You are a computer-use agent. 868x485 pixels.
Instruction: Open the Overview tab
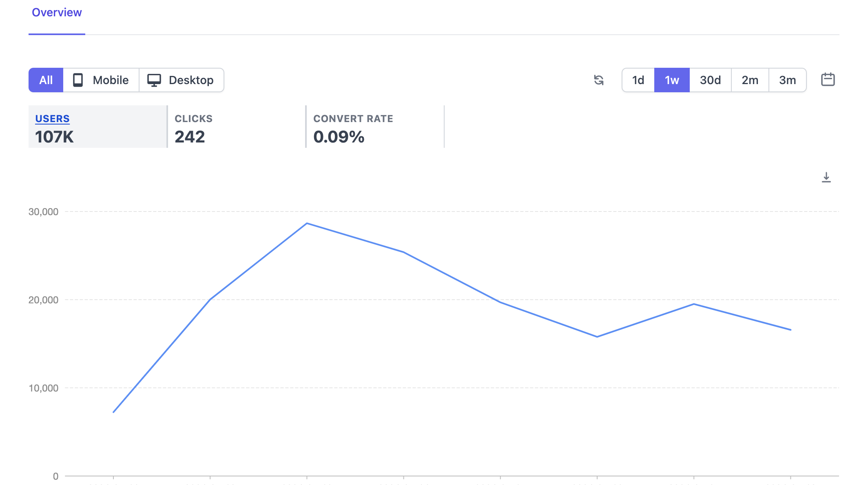click(56, 12)
